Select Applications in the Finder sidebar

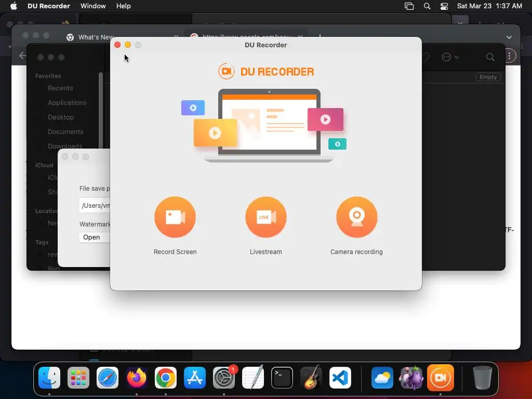67,103
